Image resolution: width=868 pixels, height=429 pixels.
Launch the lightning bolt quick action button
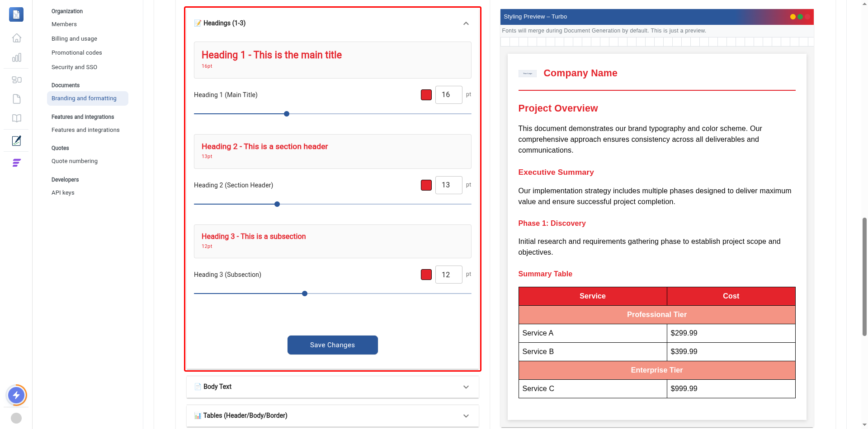point(16,396)
